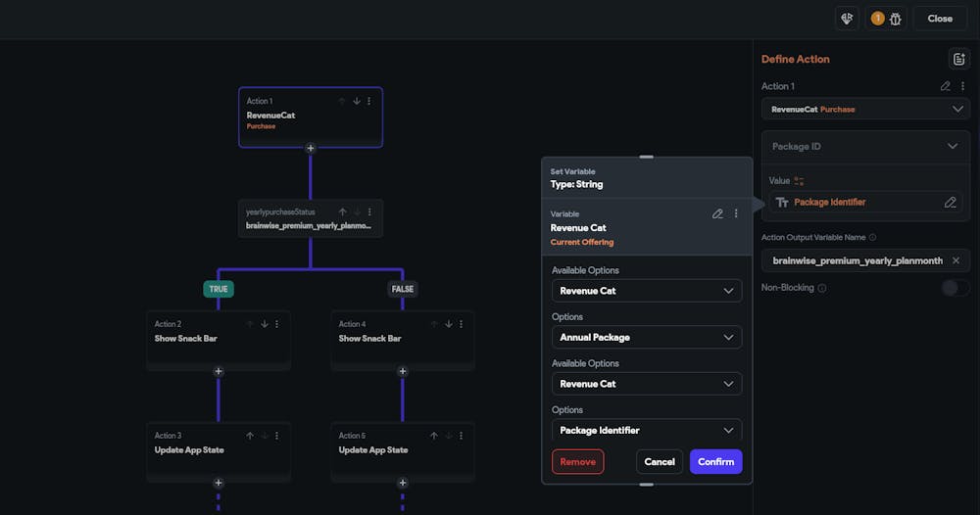Open Action 2 node options menu
980x515 pixels.
click(x=277, y=324)
